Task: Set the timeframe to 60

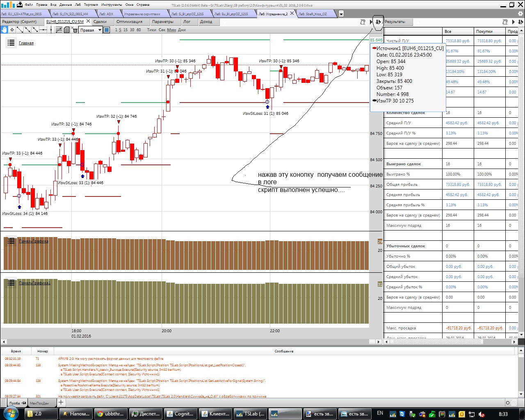Action: pos(139,30)
